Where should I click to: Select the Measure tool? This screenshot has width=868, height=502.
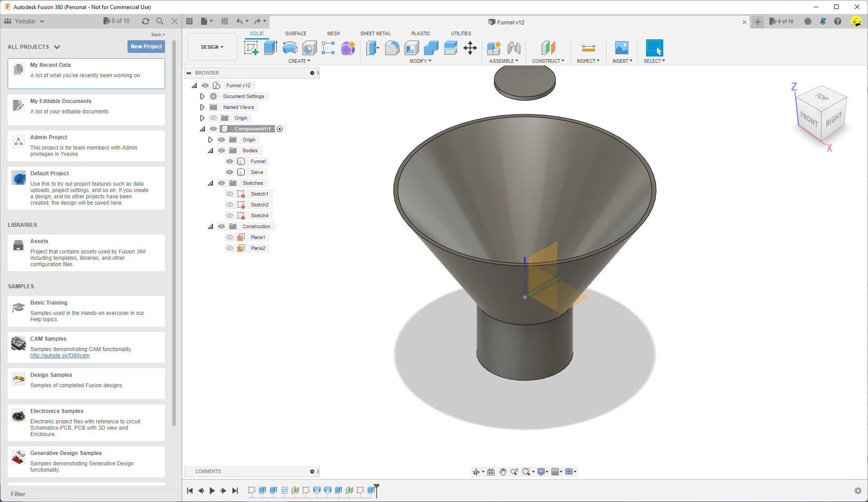[x=588, y=48]
